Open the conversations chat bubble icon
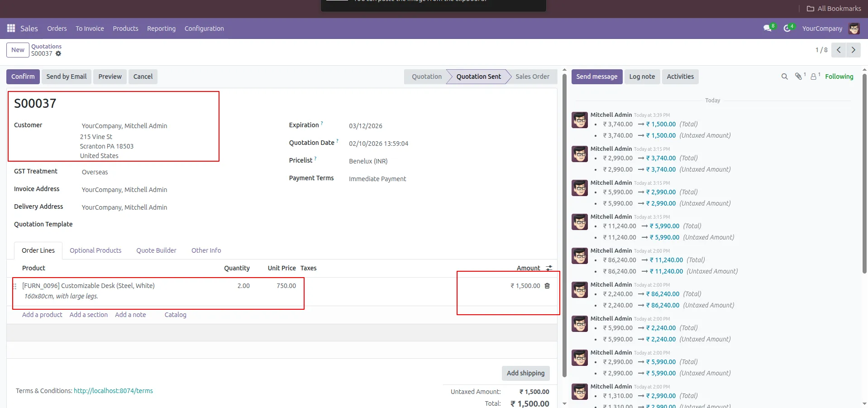 (x=768, y=29)
